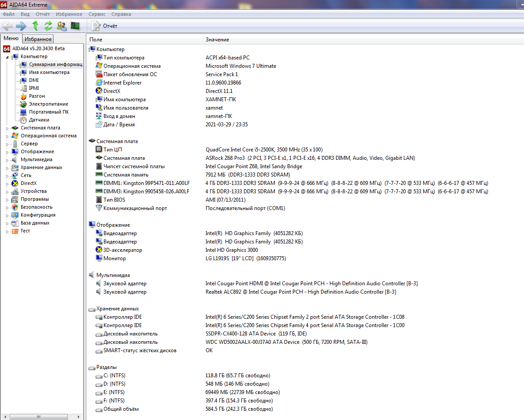
Task: Select Имя компьютера in the tree
Action: tap(49, 72)
